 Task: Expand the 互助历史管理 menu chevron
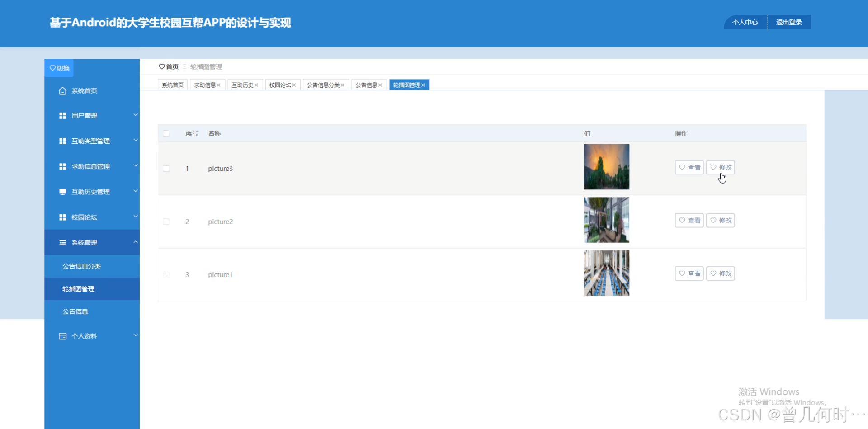coord(135,191)
